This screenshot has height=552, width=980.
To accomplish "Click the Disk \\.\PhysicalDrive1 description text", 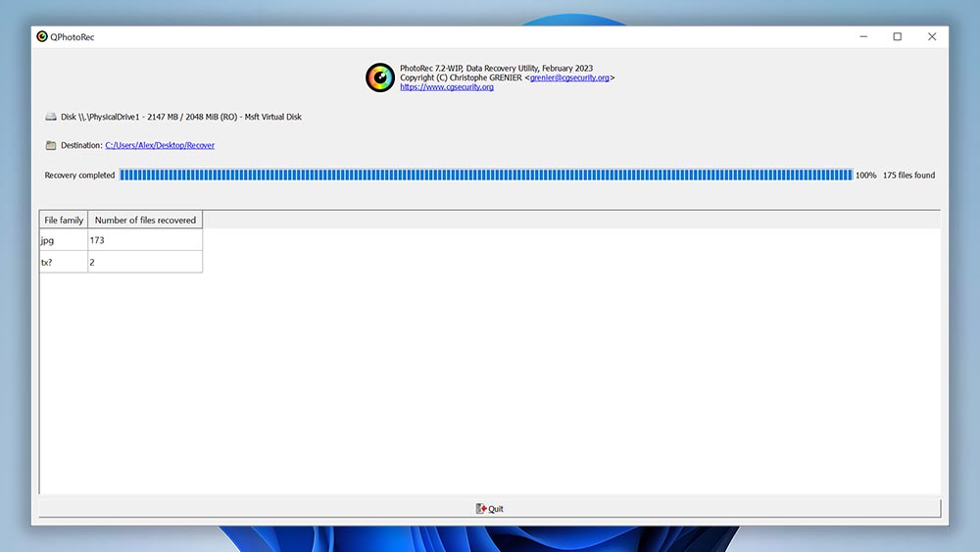I will click(181, 117).
